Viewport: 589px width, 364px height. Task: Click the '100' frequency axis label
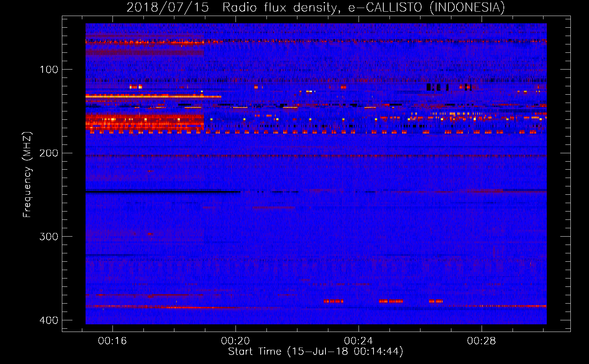pos(48,70)
